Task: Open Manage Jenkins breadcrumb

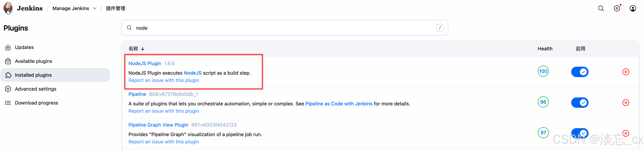Action: (x=71, y=8)
